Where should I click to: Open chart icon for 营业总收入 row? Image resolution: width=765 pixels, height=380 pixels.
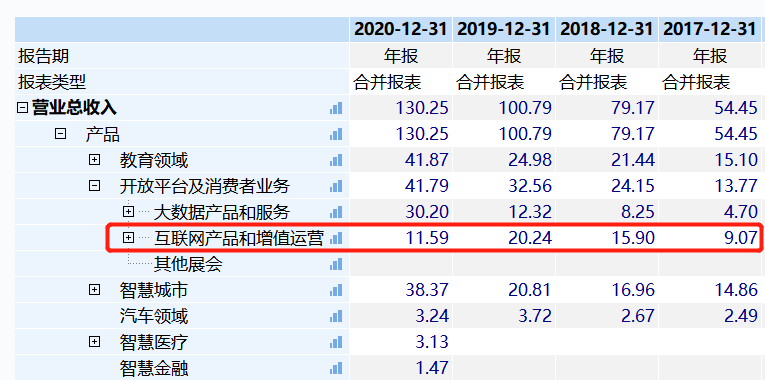[x=336, y=108]
